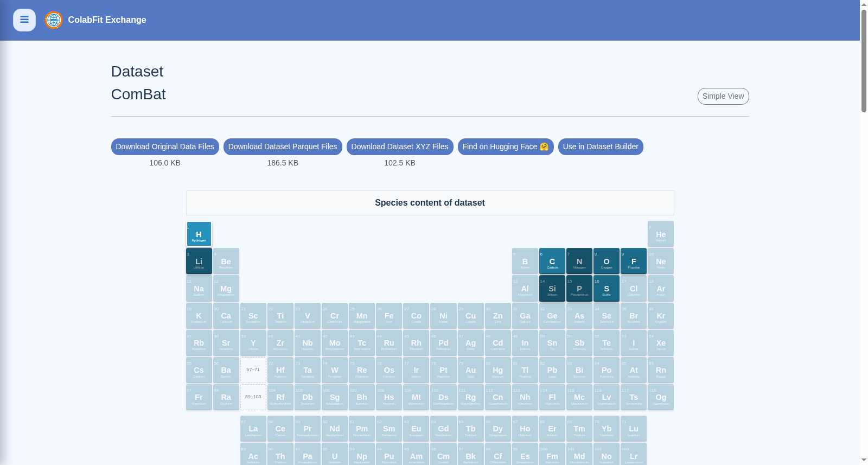868x465 pixels.
Task: Download Dataset Parquet Files
Action: pyautogui.click(x=283, y=146)
